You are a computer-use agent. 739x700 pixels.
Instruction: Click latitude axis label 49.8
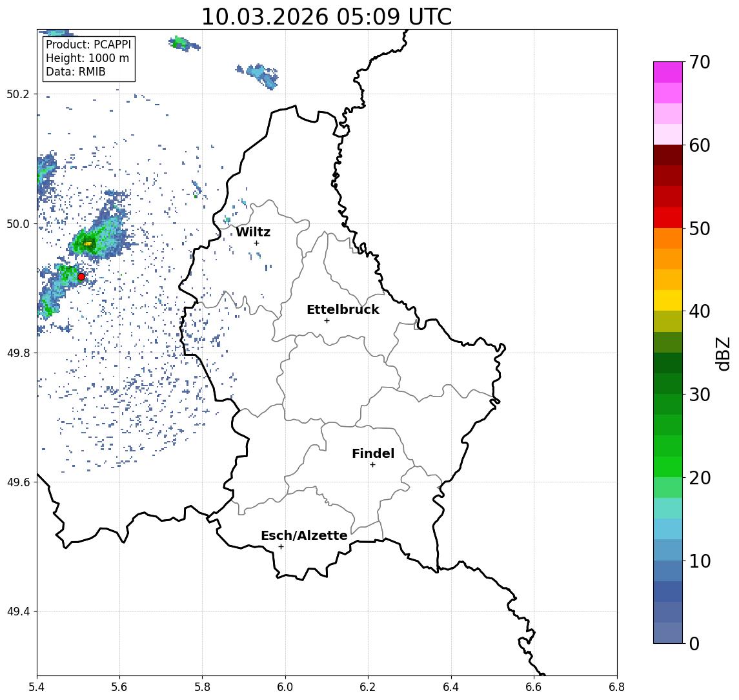[x=18, y=353]
